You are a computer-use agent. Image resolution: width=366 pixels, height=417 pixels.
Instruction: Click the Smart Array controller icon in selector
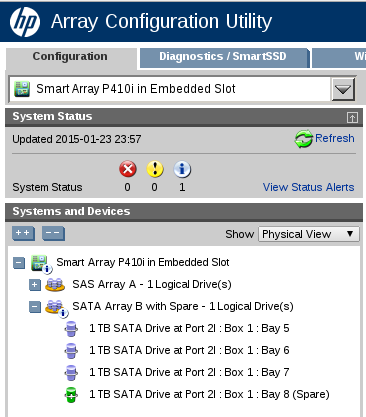[x=22, y=89]
